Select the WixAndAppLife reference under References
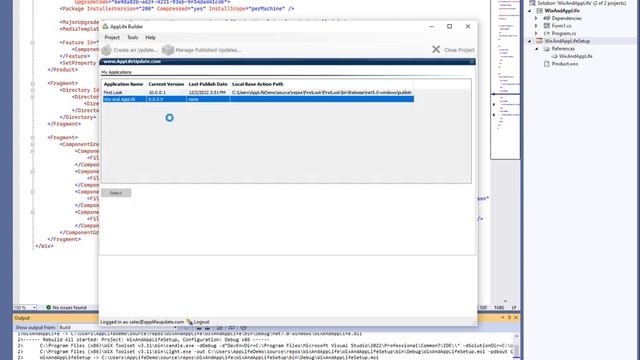The image size is (640, 360). pos(576,56)
